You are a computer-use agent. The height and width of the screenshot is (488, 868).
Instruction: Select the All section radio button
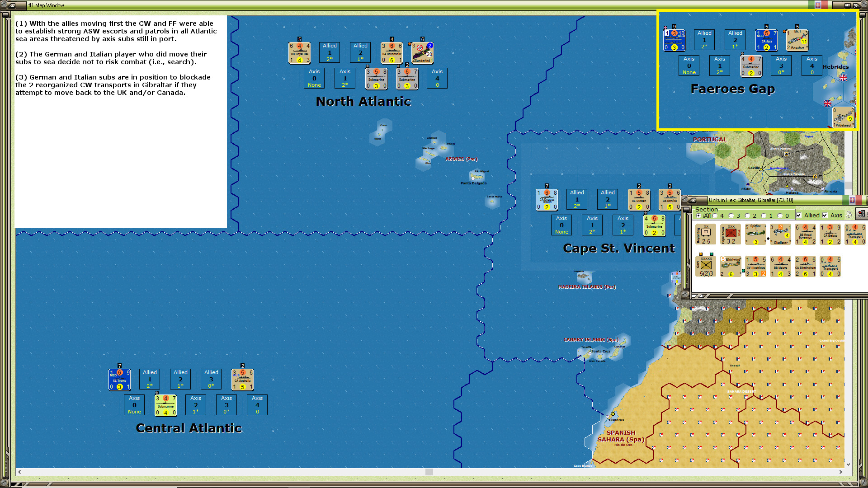(x=699, y=216)
